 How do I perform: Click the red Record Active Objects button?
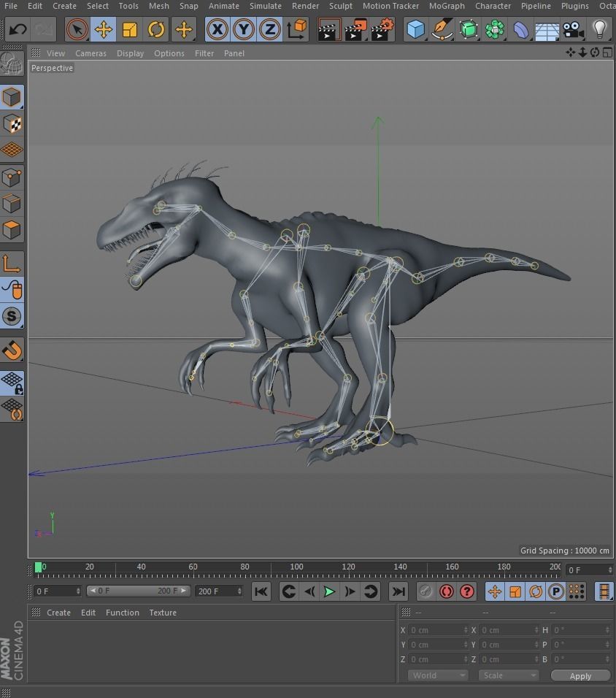pos(425,591)
